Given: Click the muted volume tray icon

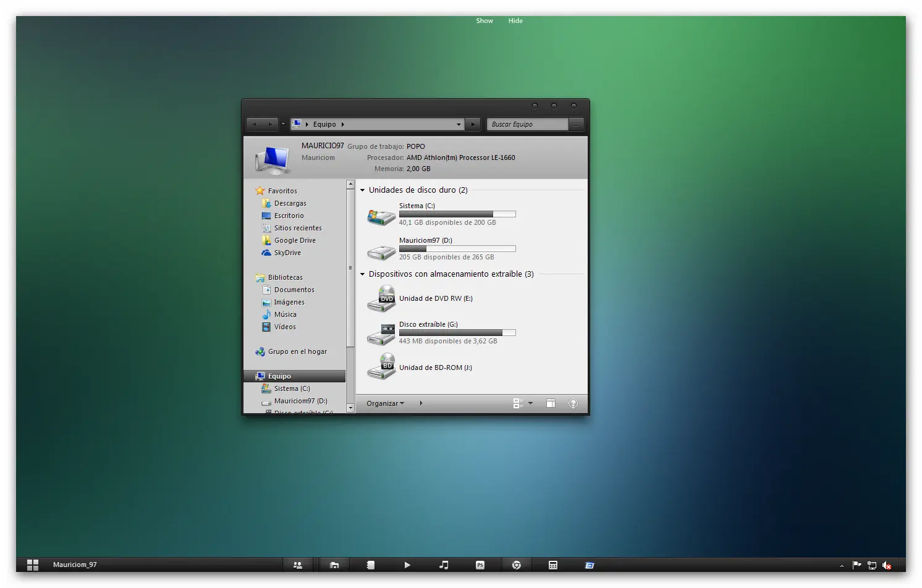Looking at the screenshot, I should pos(887,565).
